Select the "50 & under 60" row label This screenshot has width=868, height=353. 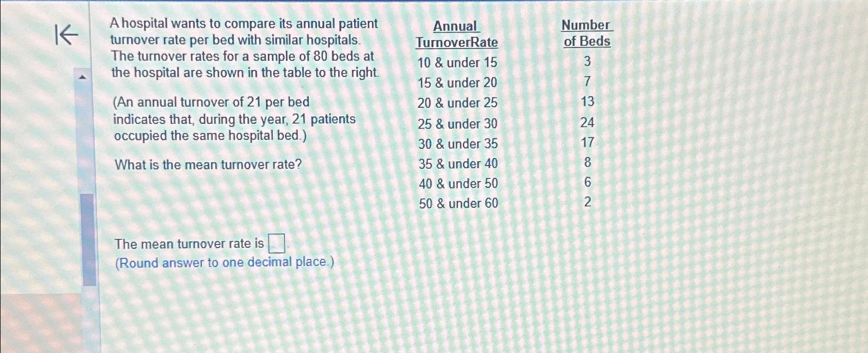tap(458, 203)
